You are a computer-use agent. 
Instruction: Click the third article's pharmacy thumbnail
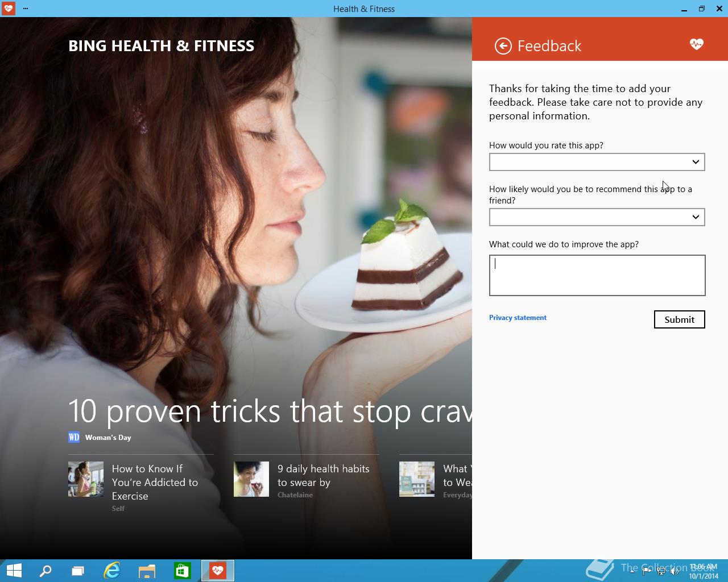pos(417,479)
